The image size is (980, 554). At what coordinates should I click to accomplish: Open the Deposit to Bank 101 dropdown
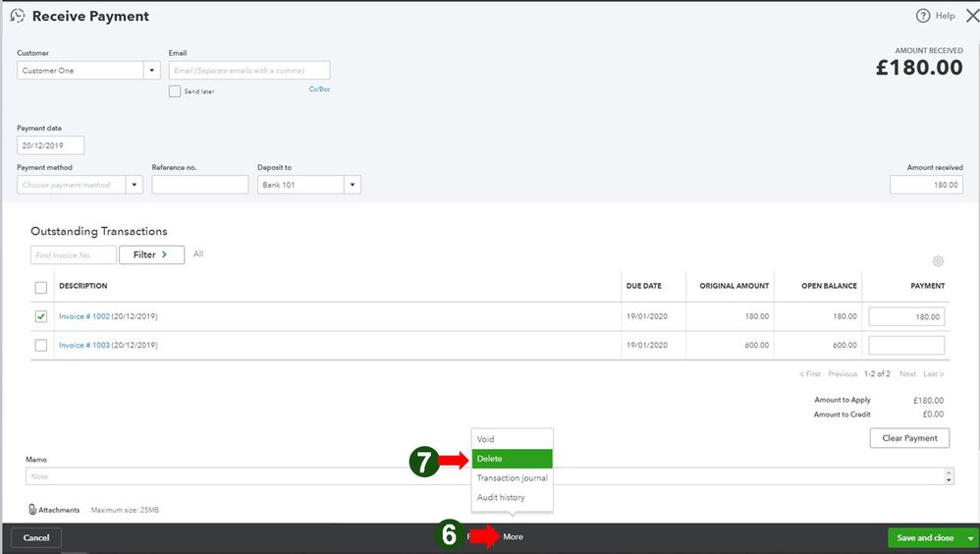pos(353,185)
